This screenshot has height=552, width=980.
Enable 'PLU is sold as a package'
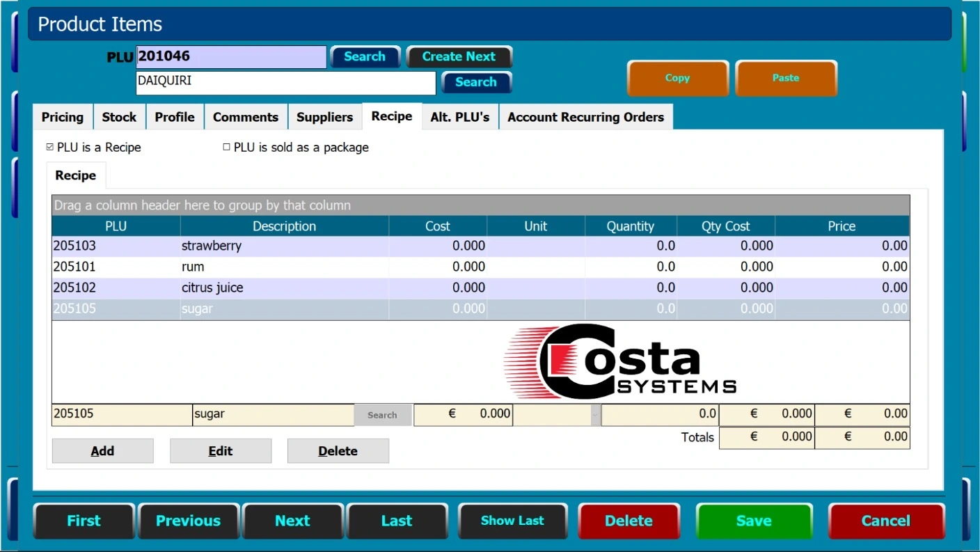226,148
